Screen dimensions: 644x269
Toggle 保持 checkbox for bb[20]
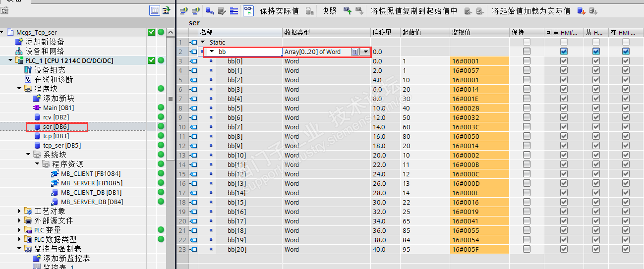tap(527, 249)
